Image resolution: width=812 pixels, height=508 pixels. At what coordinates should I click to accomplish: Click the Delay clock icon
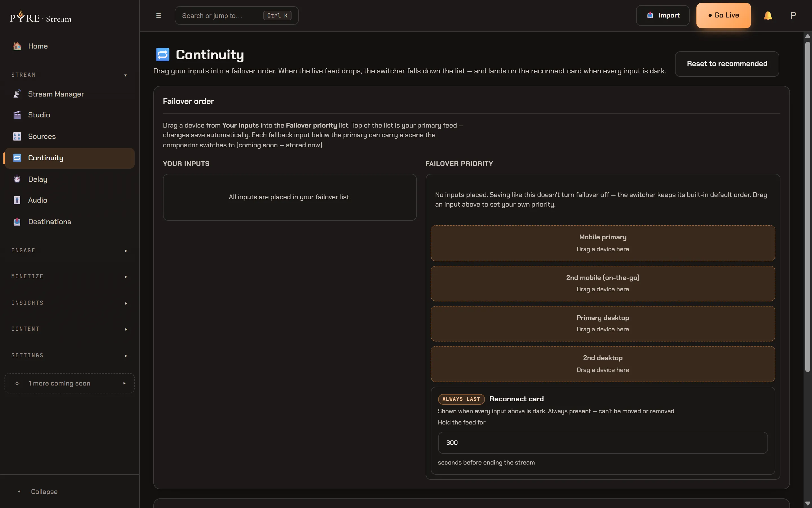click(17, 179)
